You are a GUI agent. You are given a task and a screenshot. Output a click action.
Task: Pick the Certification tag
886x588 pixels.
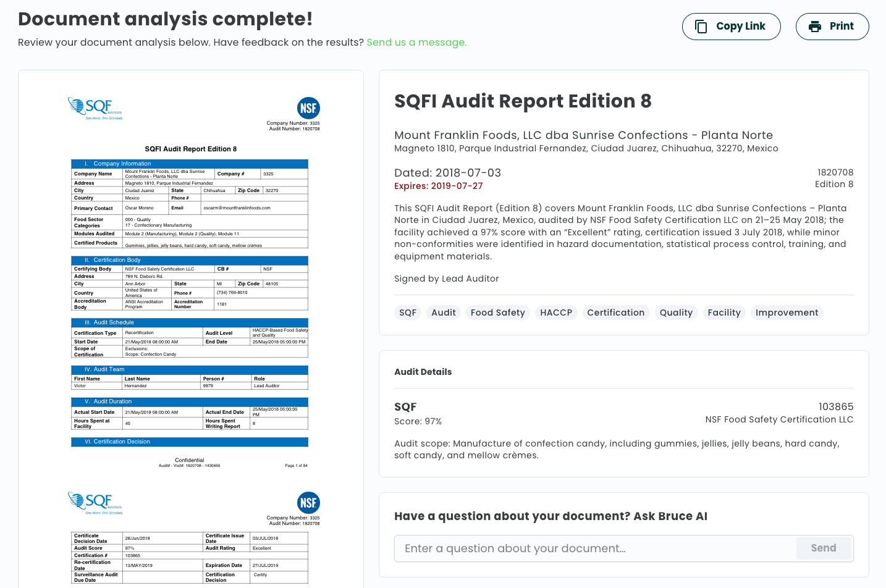(615, 313)
